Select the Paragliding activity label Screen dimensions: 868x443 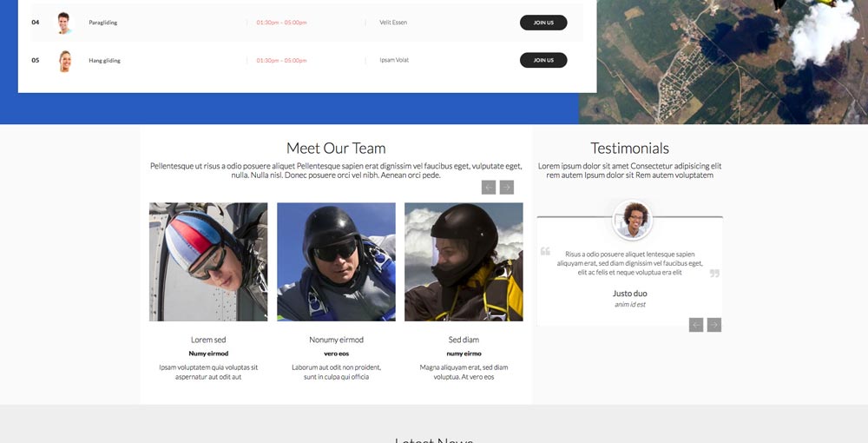[x=102, y=23]
